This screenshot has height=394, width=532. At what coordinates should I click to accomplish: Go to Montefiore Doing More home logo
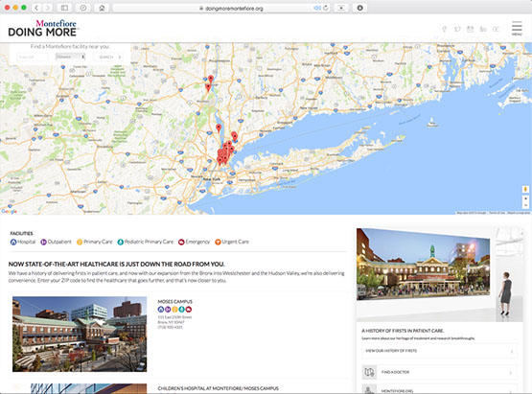[43, 28]
